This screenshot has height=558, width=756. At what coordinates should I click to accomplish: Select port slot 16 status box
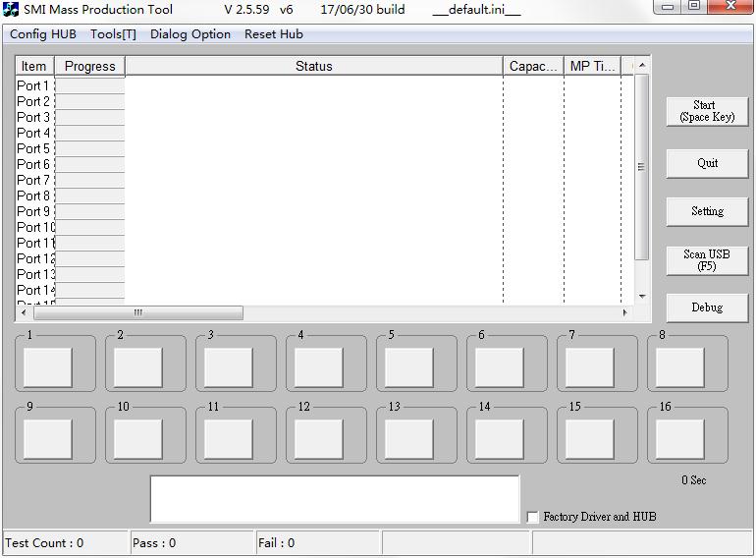680,439
